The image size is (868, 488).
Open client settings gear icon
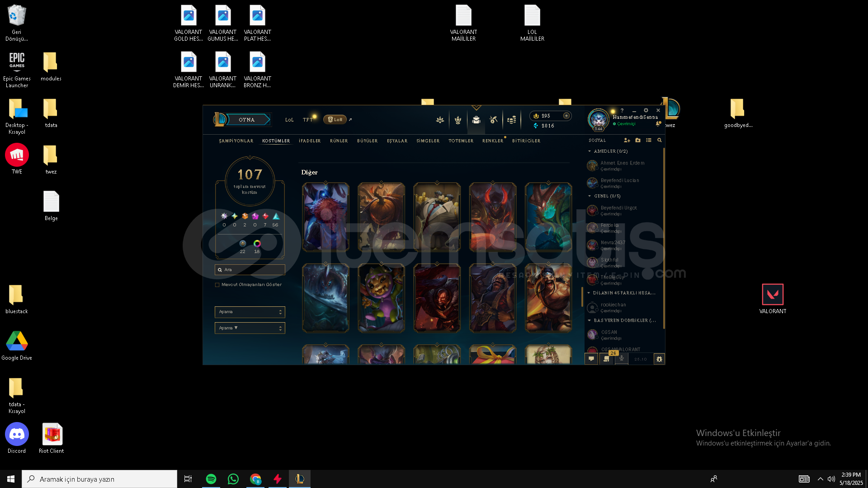pos(646,110)
